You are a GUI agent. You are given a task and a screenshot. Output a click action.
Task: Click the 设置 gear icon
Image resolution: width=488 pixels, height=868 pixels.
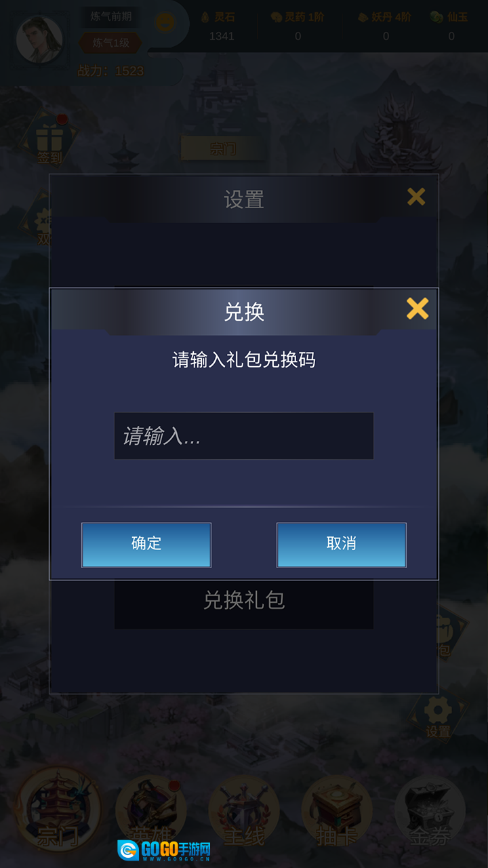click(x=438, y=715)
